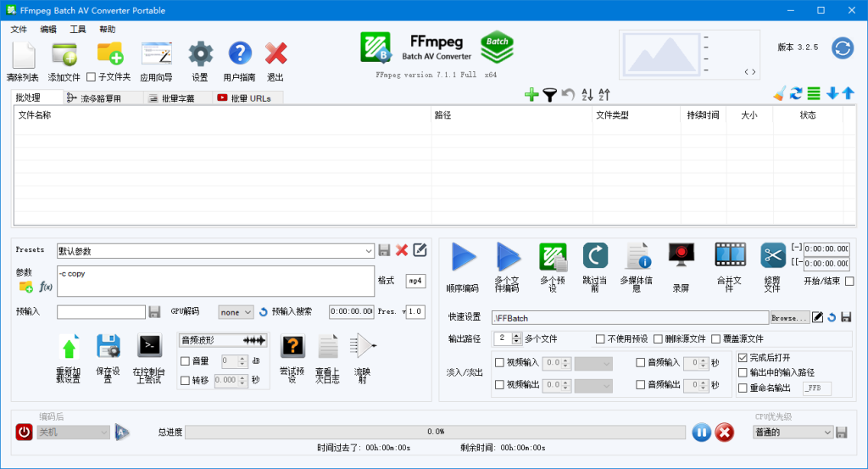868x469 pixels.
Task: Open 查看上次日志 last log
Action: tap(328, 347)
